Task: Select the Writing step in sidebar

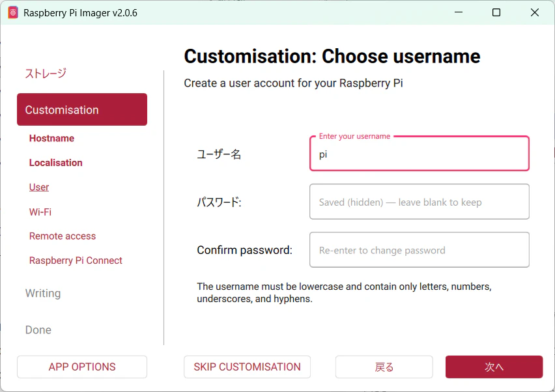Action: [43, 293]
